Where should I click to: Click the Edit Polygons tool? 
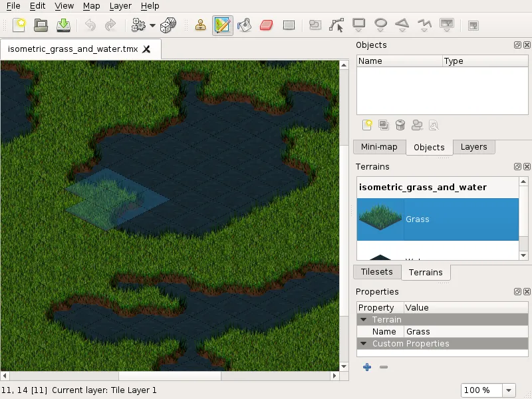click(337, 26)
